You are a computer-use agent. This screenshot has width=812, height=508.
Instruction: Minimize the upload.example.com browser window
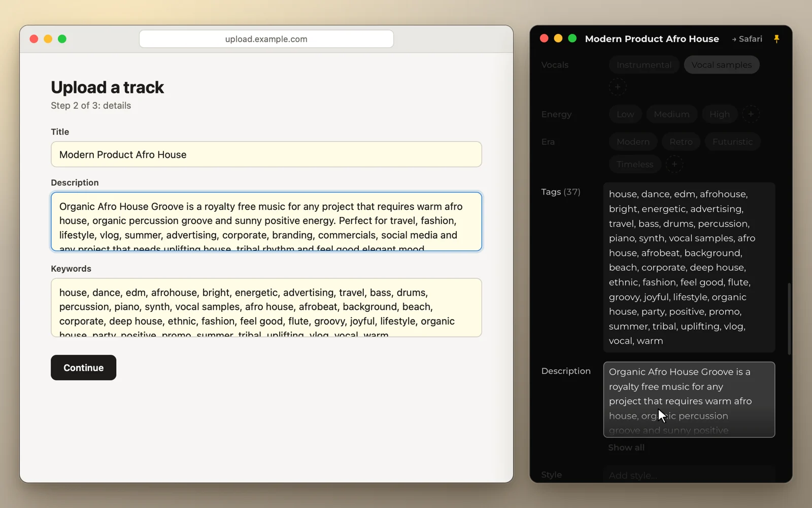48,39
